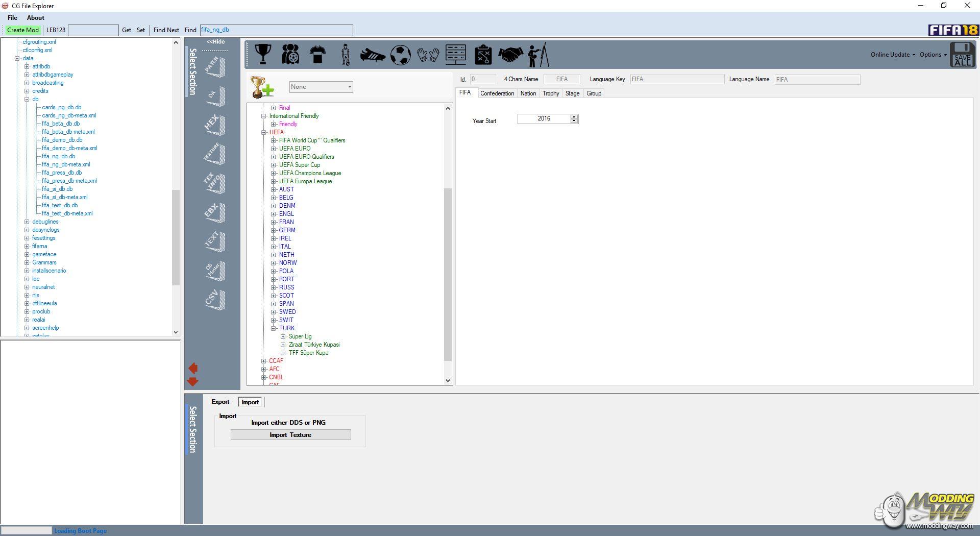Open the TEXTURE book section
This screenshot has height=536, width=980.
[215, 154]
